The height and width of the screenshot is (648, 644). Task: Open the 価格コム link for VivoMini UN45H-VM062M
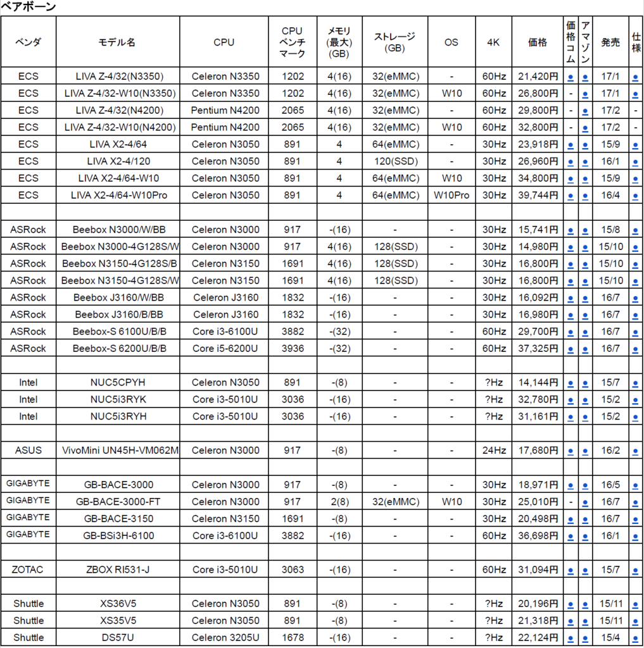pos(571,451)
